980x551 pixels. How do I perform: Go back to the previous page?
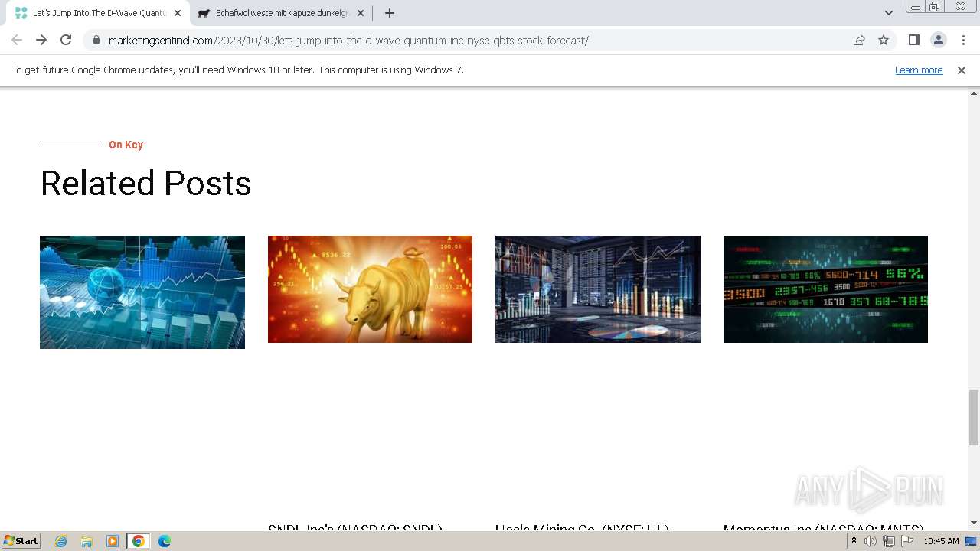click(x=17, y=40)
